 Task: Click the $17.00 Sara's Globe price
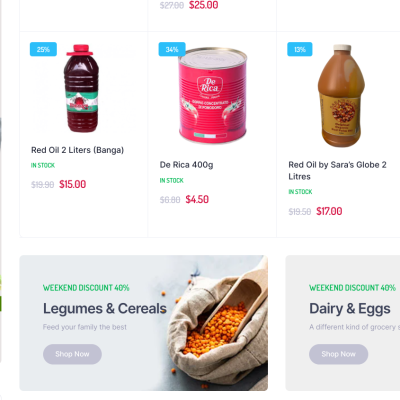(329, 211)
